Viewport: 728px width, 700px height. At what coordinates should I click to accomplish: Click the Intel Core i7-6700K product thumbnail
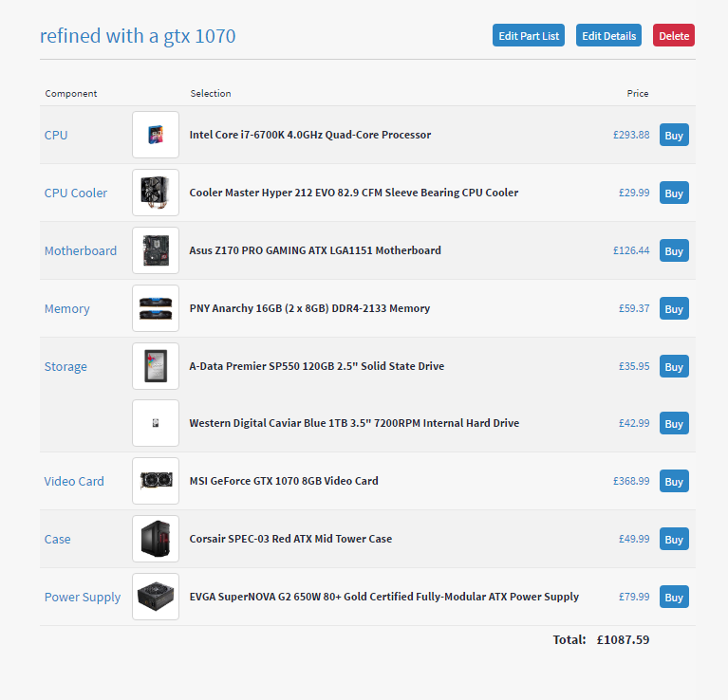156,135
